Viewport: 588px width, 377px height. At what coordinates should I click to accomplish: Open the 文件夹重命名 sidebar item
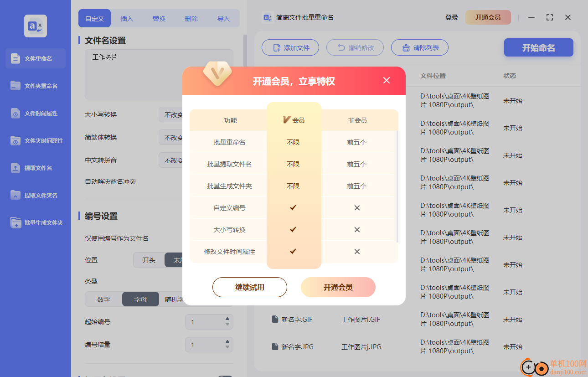pos(36,86)
